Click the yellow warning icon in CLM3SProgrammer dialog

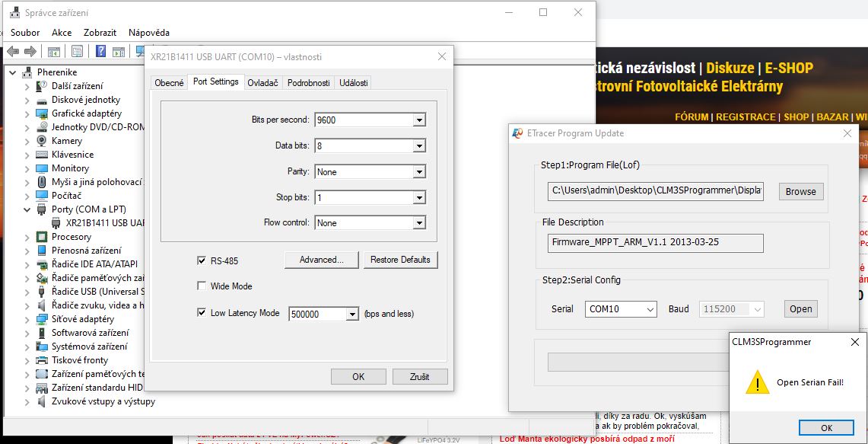757,382
